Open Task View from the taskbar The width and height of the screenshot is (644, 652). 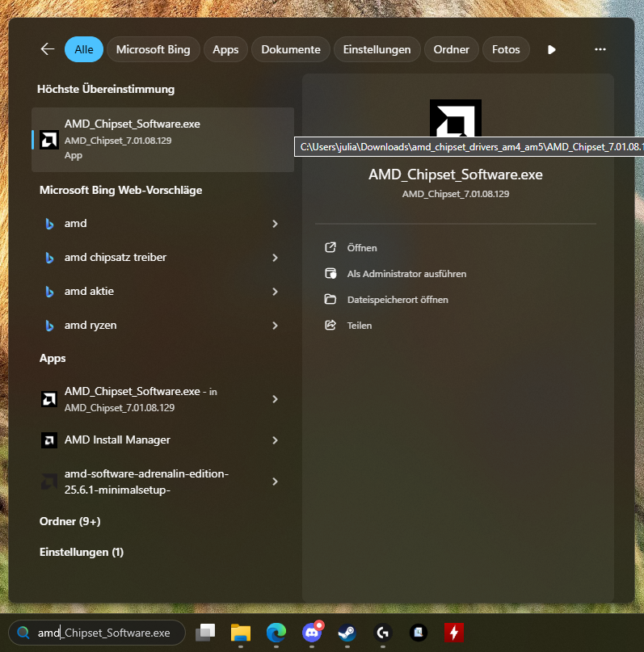205,633
